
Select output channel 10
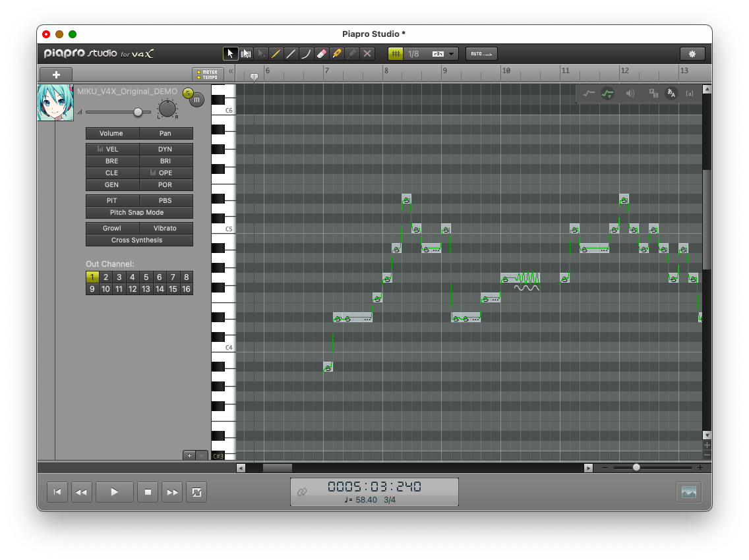[105, 289]
